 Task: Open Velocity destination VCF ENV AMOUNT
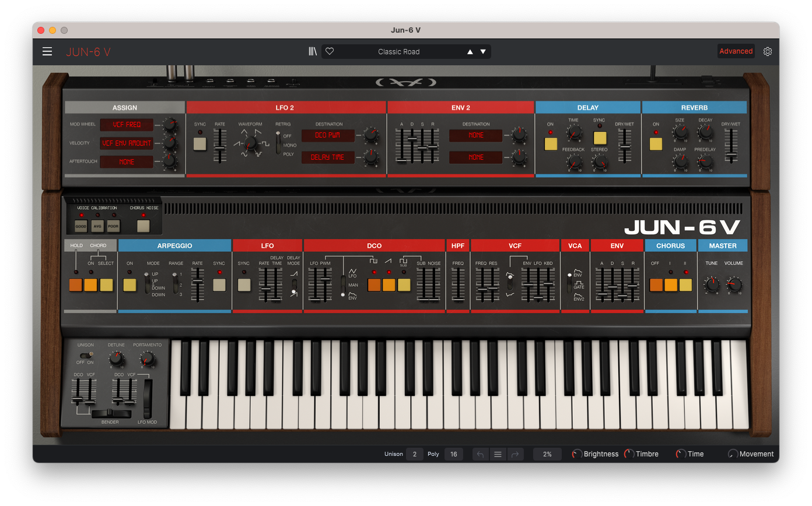click(127, 143)
